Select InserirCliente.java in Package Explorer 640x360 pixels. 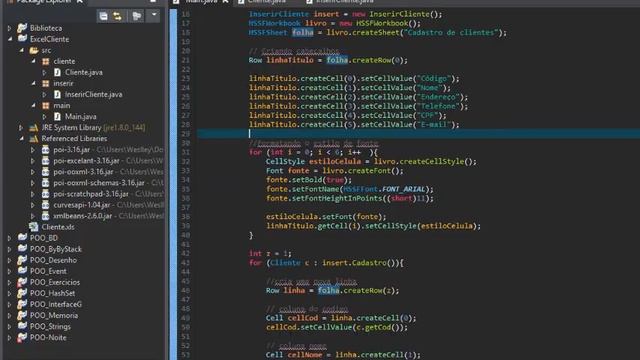pyautogui.click(x=93, y=94)
